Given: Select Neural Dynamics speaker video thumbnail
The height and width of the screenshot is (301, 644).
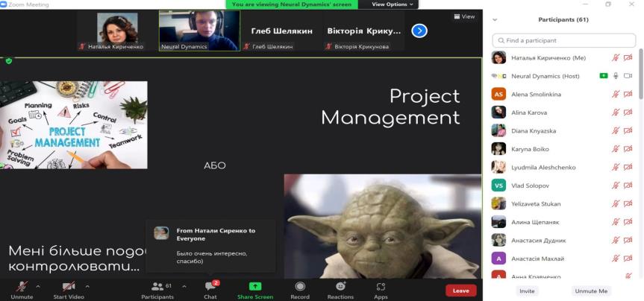Looking at the screenshot, I should click(199, 31).
